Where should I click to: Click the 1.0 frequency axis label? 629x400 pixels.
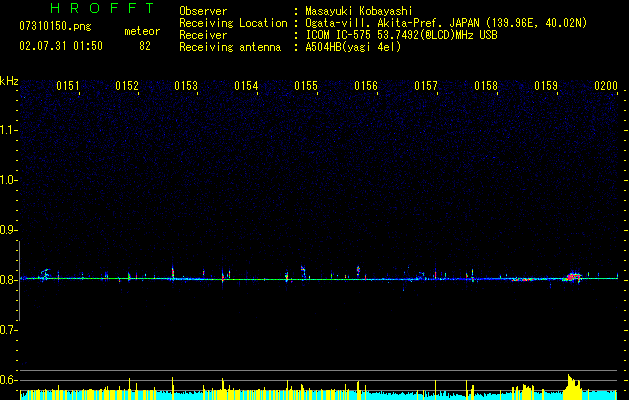8,180
